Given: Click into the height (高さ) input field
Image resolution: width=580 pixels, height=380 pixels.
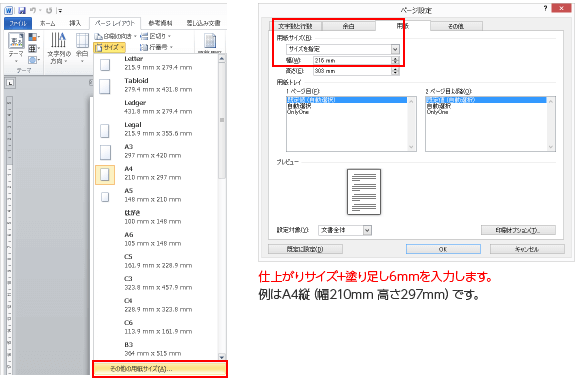Looking at the screenshot, I should point(353,71).
